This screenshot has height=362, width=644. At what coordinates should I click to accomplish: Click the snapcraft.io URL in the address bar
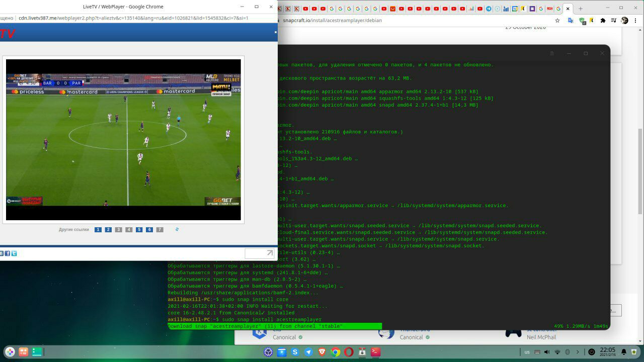point(332,21)
